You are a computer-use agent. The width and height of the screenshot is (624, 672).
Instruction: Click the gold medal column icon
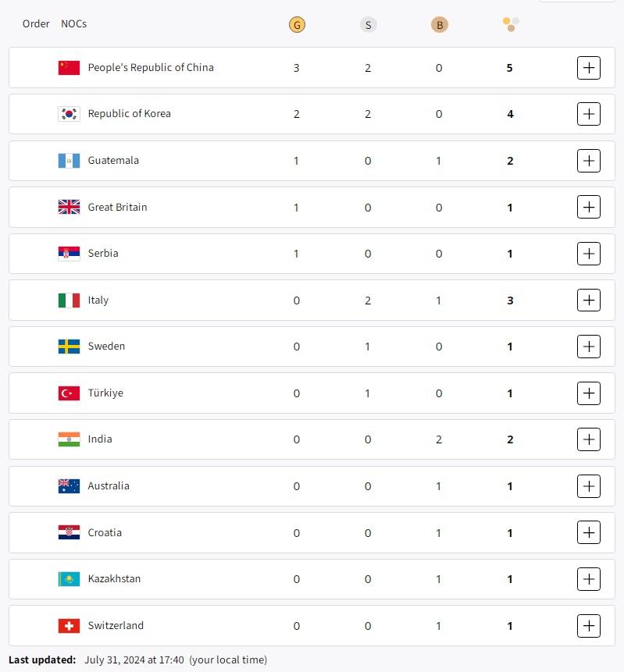pos(296,25)
